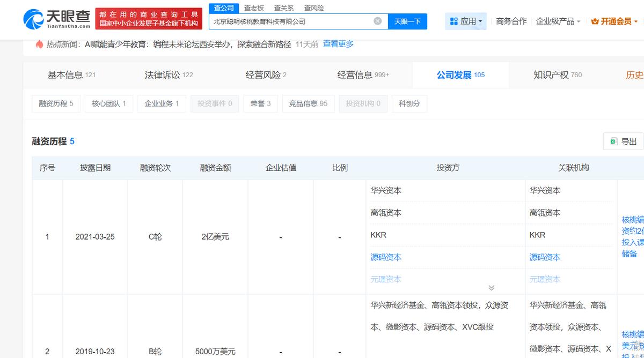This screenshot has height=358, width=644.
Task: Open the 商务合作 link
Action: (x=511, y=21)
